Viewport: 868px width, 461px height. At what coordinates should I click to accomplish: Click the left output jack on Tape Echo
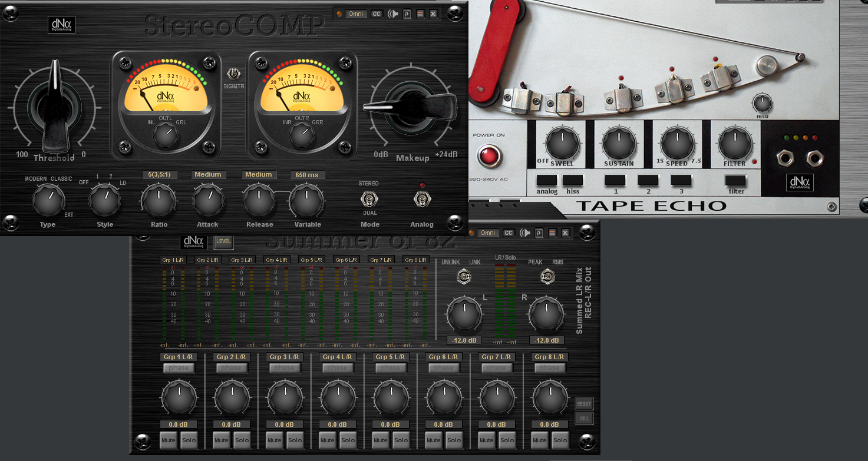tap(786, 157)
